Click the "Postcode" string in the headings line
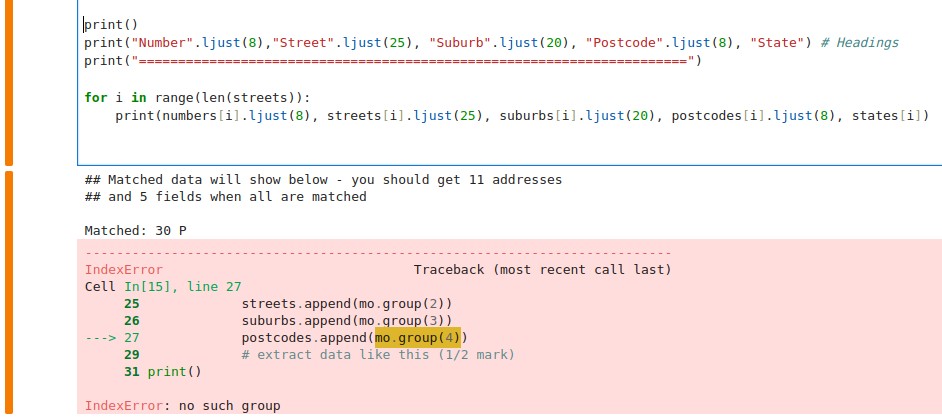The image size is (942, 420). 625,43
